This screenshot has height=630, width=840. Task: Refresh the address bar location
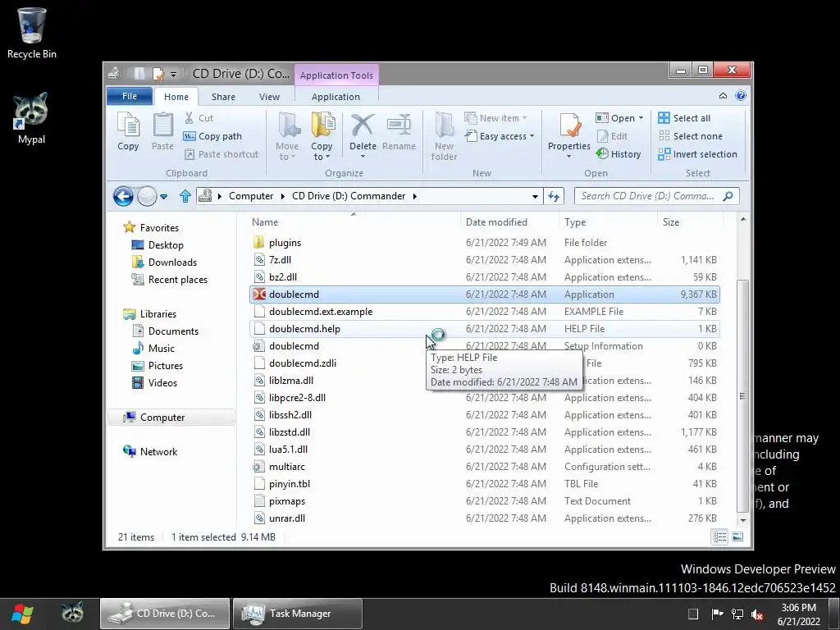coord(554,196)
